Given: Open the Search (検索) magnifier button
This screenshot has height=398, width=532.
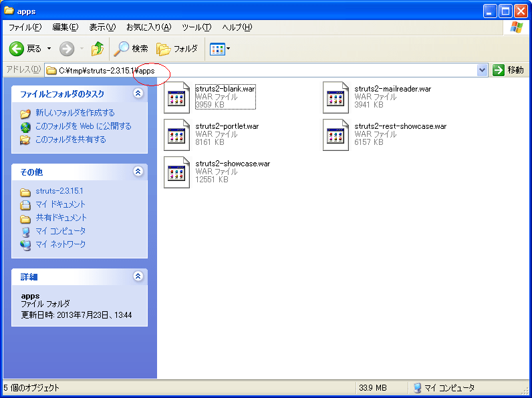Looking at the screenshot, I should point(130,49).
